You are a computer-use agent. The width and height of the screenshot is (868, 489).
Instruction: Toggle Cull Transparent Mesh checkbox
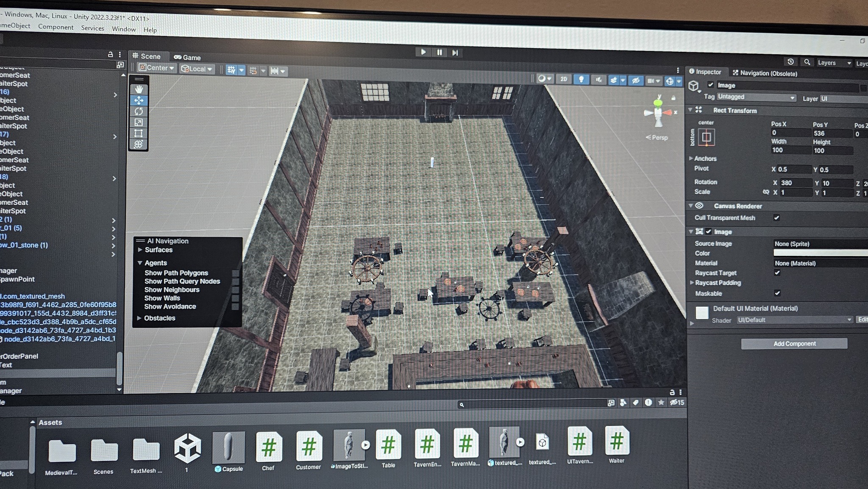coord(776,218)
